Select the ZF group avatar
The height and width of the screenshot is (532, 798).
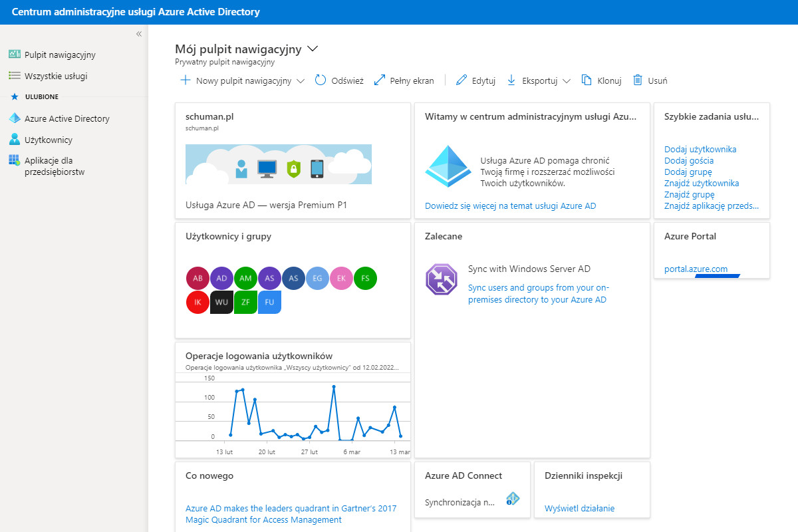pos(245,302)
